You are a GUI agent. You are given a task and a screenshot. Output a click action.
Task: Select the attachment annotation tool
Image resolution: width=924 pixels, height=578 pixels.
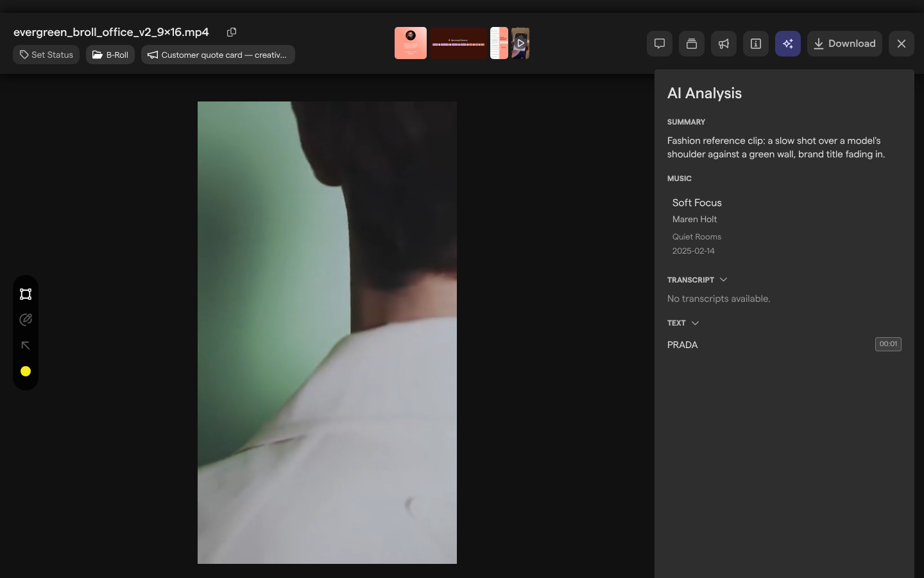pos(26,320)
